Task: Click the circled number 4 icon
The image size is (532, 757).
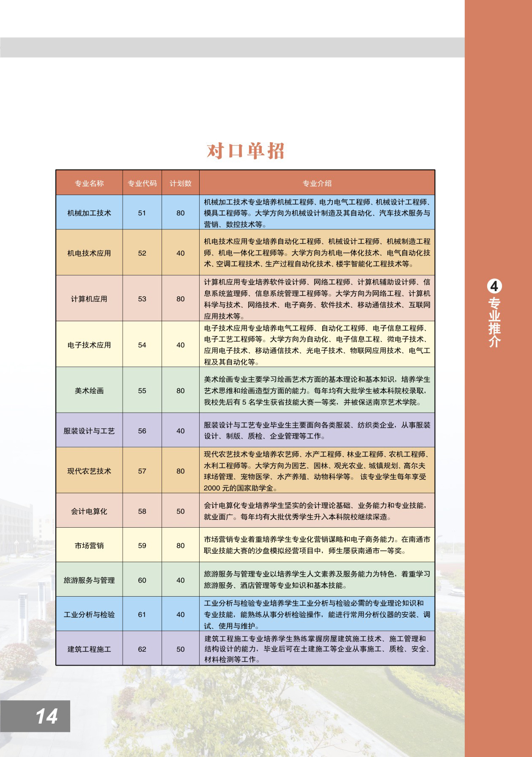Action: pos(494,286)
